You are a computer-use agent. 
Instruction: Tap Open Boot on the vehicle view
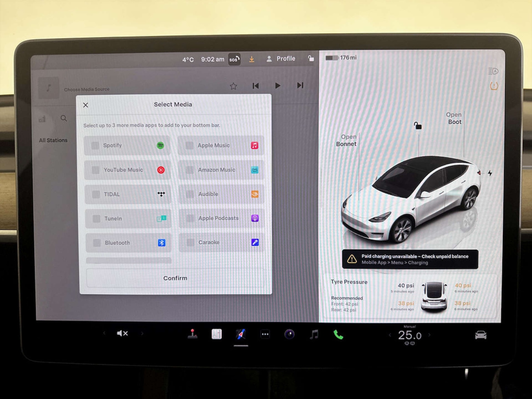[x=454, y=118]
